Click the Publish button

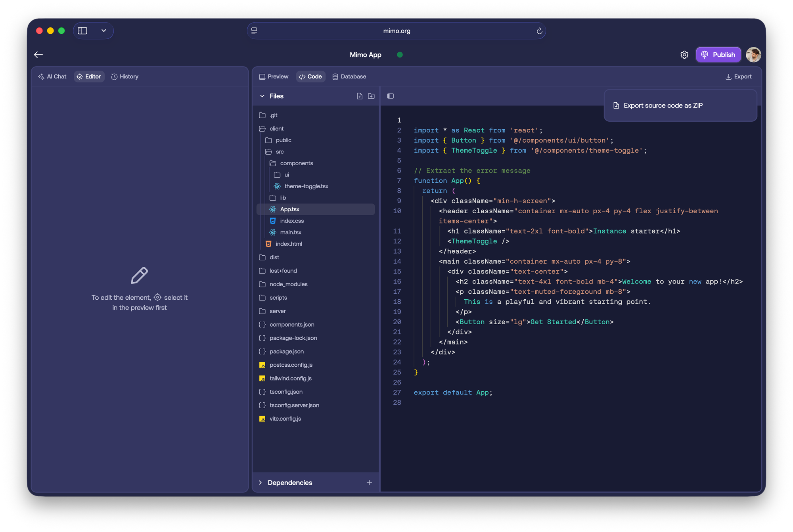click(718, 55)
